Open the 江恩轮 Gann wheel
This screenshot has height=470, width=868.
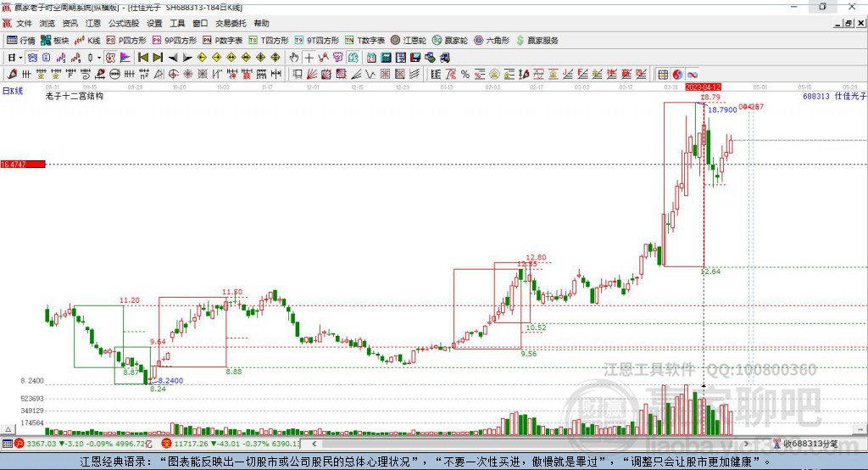pos(409,41)
